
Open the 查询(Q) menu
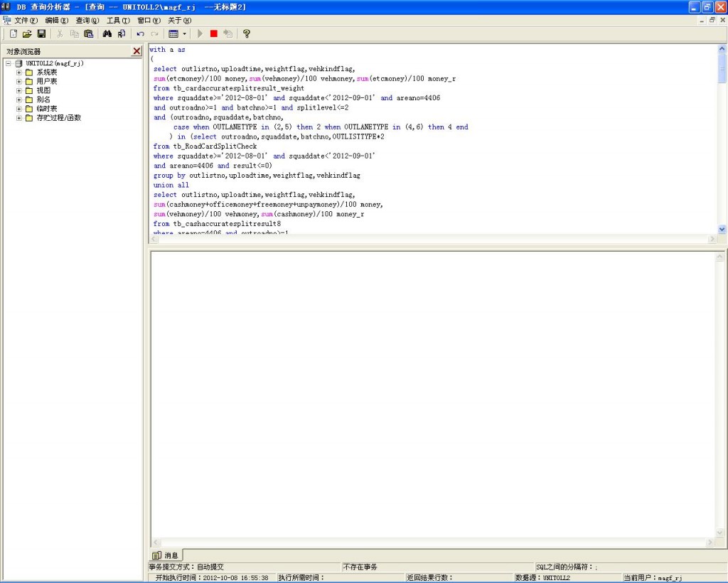coord(87,21)
